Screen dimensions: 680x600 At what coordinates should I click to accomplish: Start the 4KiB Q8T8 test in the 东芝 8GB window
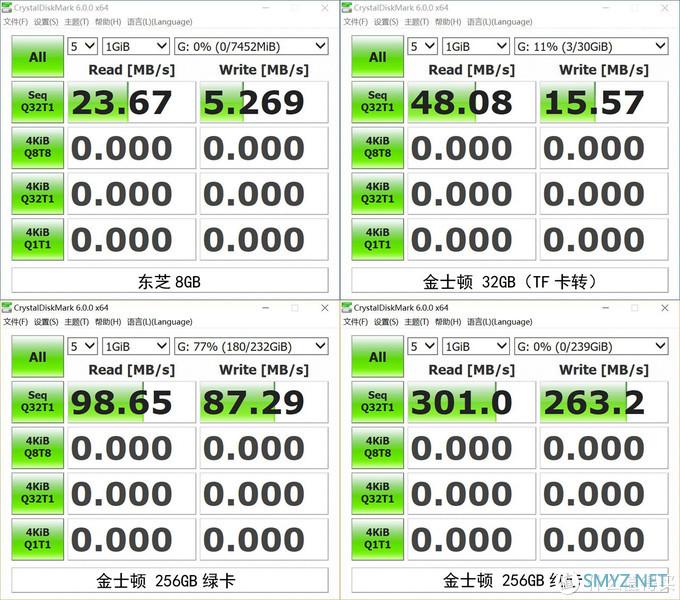coord(38,147)
